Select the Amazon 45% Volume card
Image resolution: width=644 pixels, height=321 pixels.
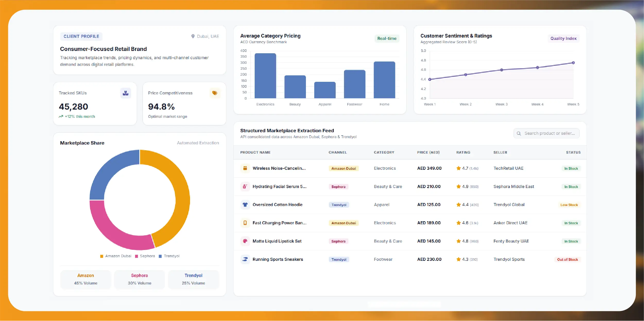click(x=86, y=279)
